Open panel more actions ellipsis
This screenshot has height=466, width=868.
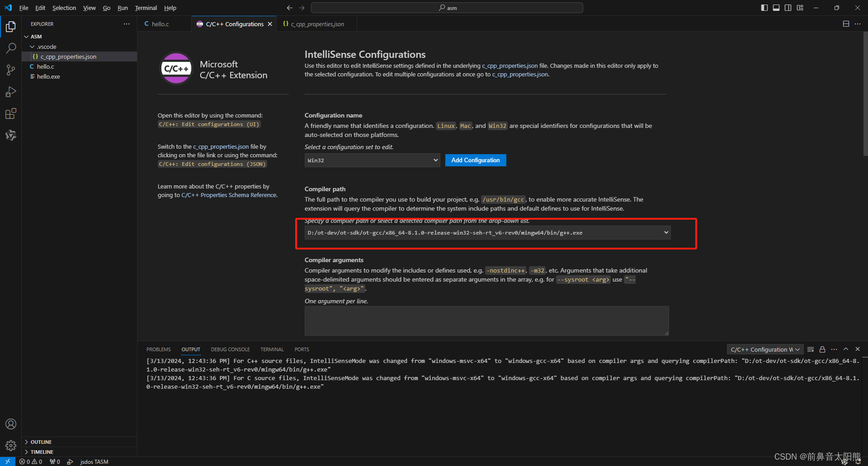834,349
